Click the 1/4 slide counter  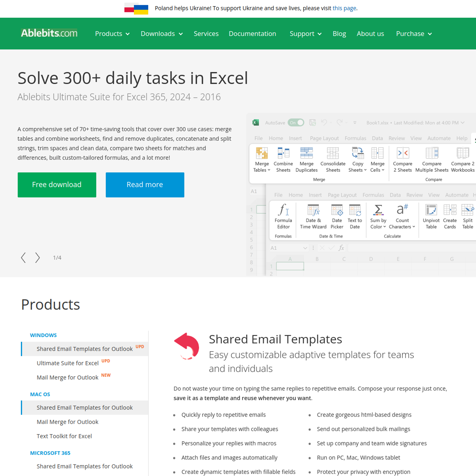point(57,258)
